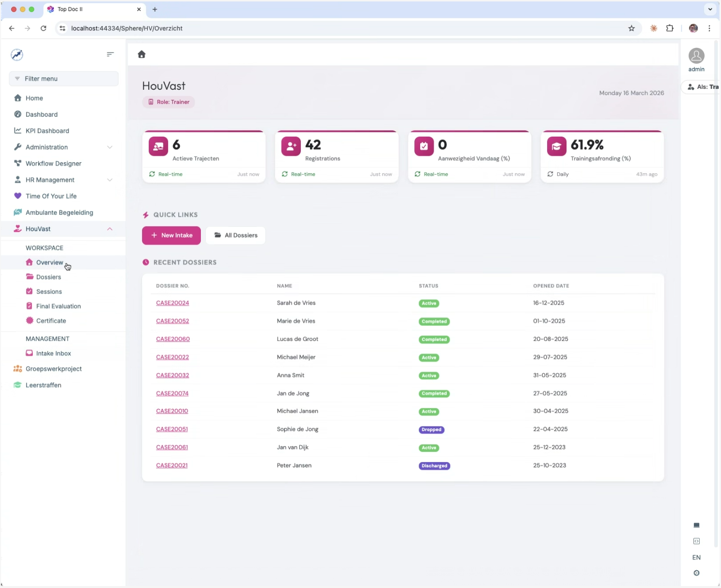Go to Sessions in the workspace

tap(49, 292)
